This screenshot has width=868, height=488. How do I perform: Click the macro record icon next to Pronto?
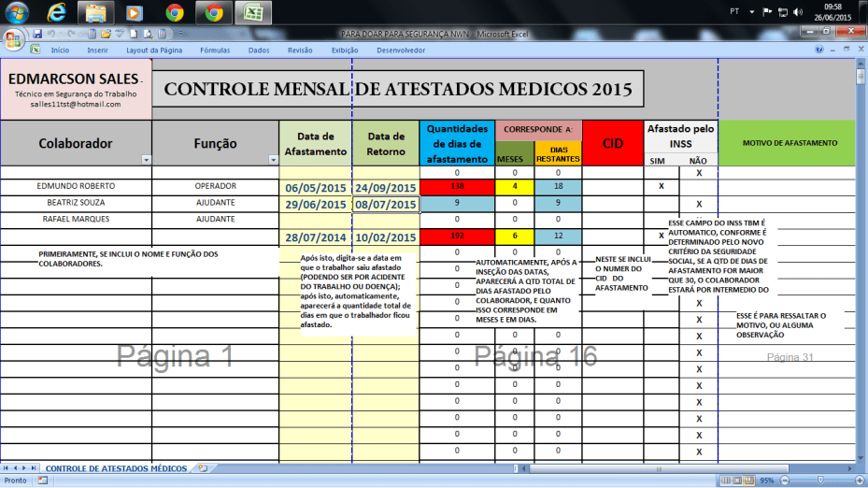[x=43, y=481]
